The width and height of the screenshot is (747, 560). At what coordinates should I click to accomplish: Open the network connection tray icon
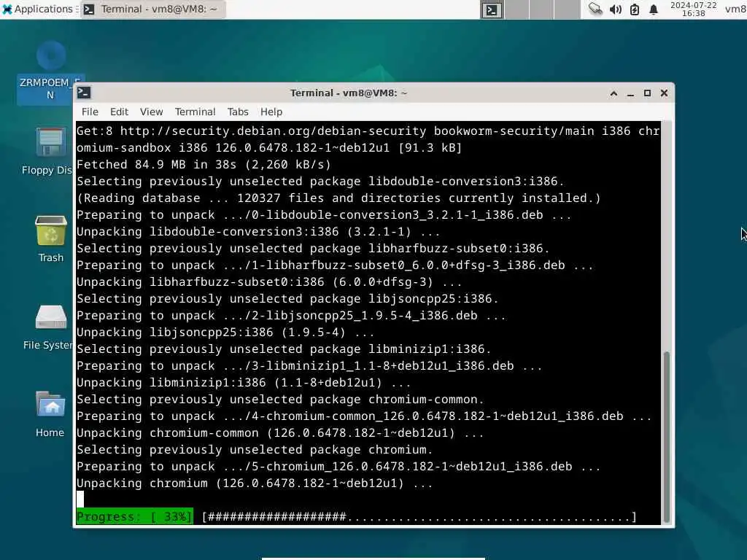coord(595,9)
